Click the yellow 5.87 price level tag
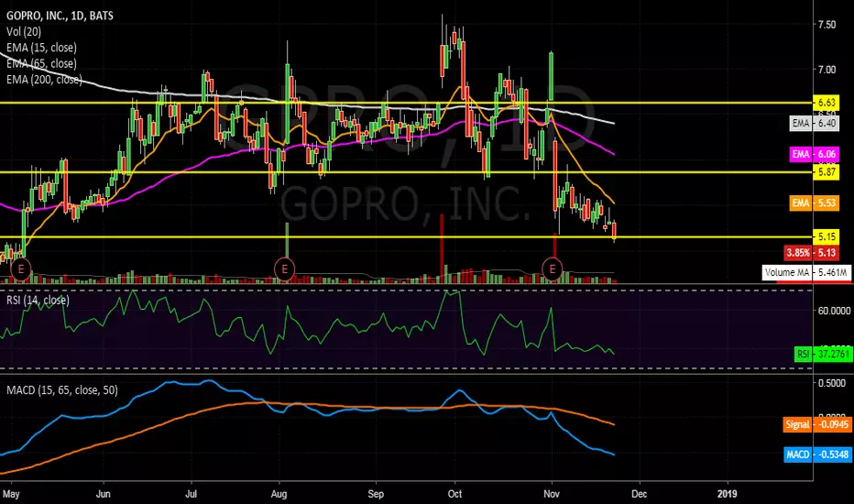Screen dimensions: 854x504 (827, 172)
